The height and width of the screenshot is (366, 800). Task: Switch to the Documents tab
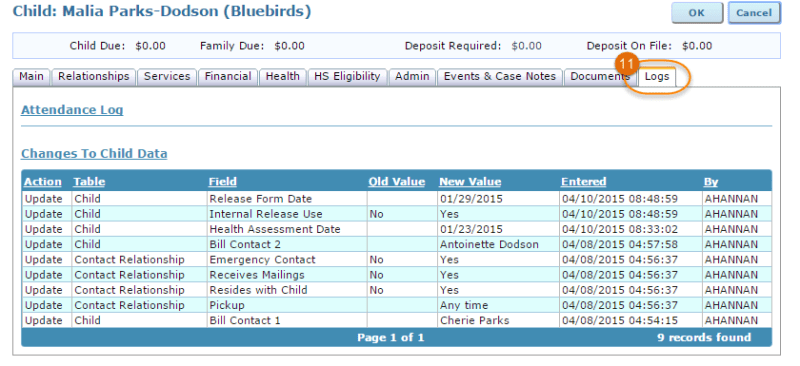coord(600,77)
